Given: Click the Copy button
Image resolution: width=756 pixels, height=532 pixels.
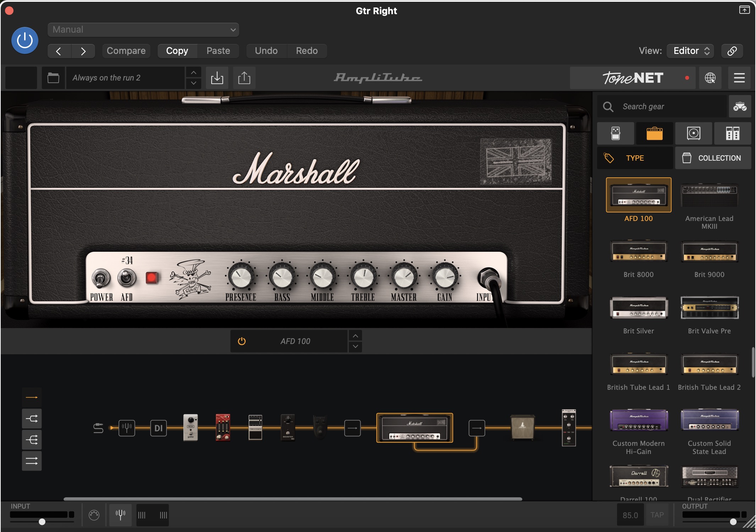Looking at the screenshot, I should pyautogui.click(x=177, y=51).
